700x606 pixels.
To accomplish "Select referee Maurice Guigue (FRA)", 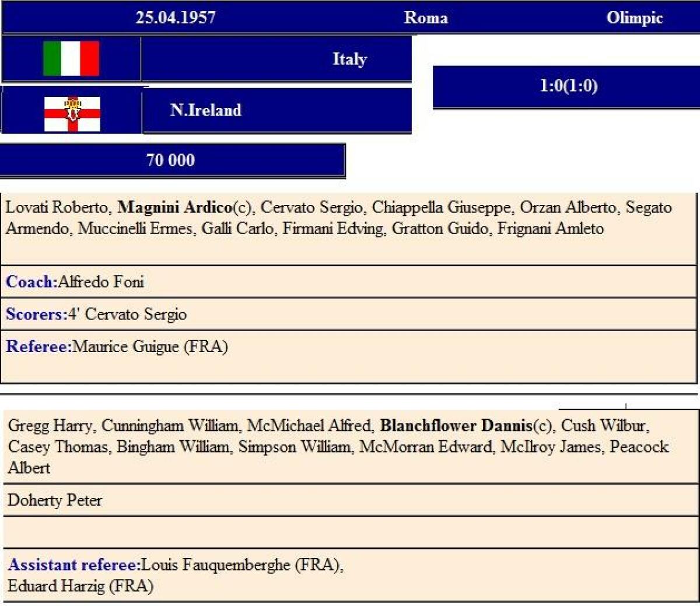I will [x=150, y=346].
